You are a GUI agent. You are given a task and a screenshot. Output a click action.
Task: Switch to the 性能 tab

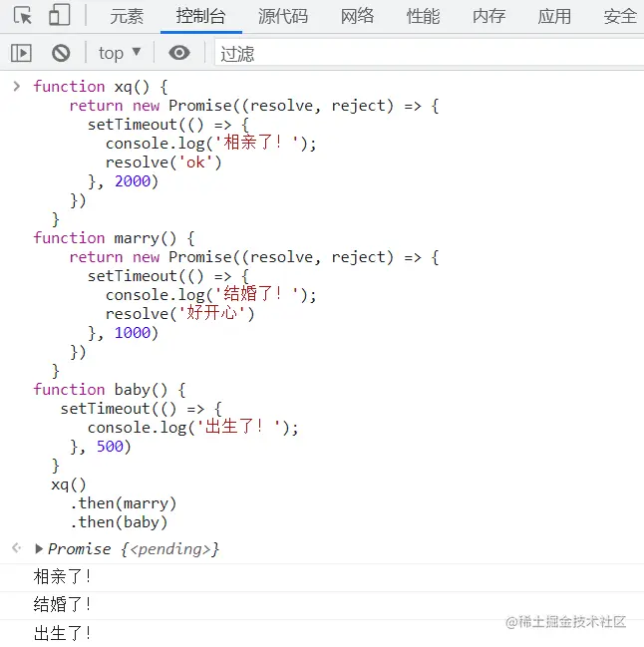[x=423, y=17]
